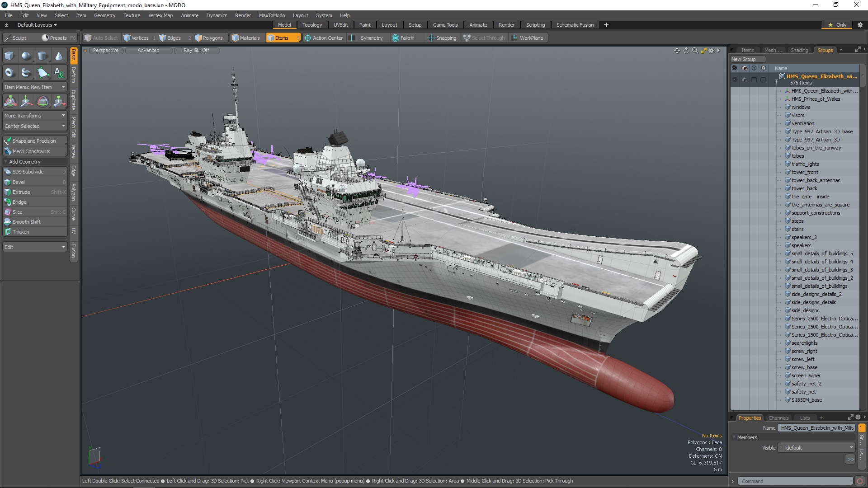Switch to the UVEdit layout tab
This screenshot has width=868, height=488.
(x=340, y=25)
